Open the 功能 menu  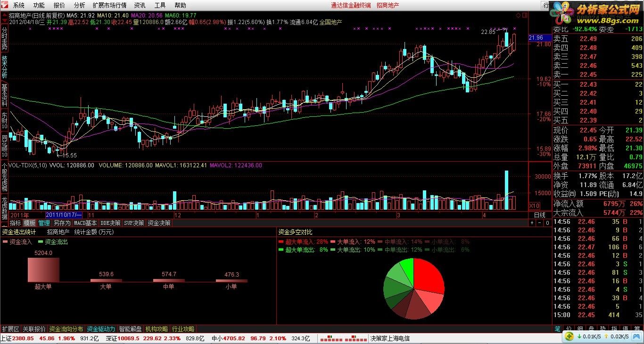[x=39, y=5]
